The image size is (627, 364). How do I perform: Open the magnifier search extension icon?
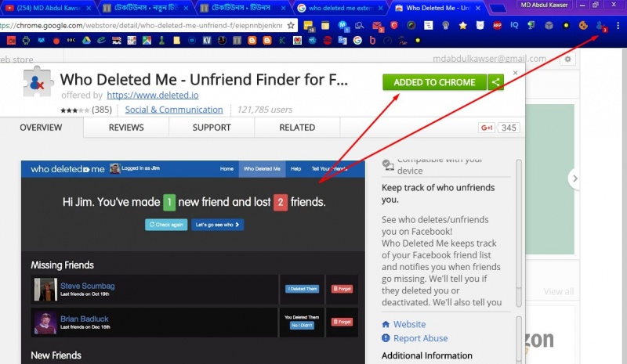360,26
